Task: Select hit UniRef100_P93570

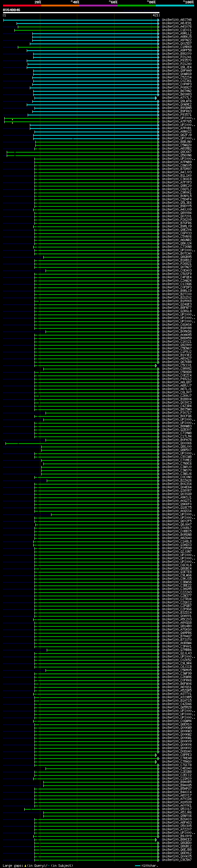Action: coord(177,60)
